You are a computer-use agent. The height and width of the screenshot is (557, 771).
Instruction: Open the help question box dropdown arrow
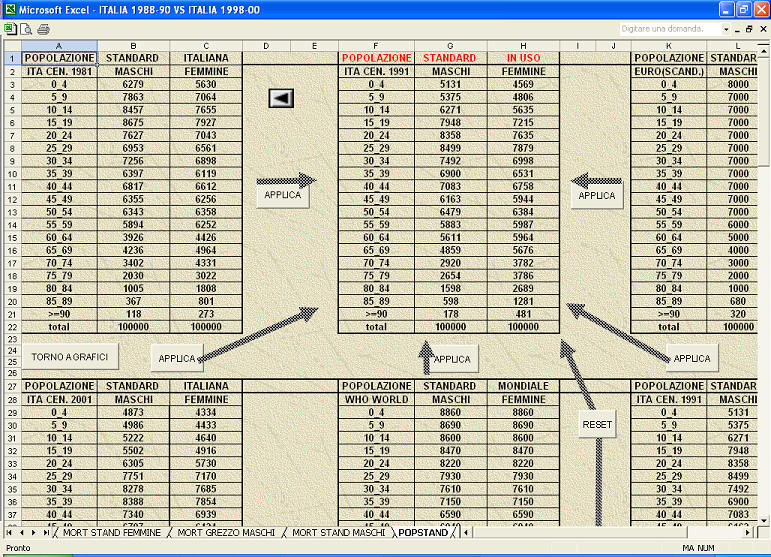click(x=726, y=29)
